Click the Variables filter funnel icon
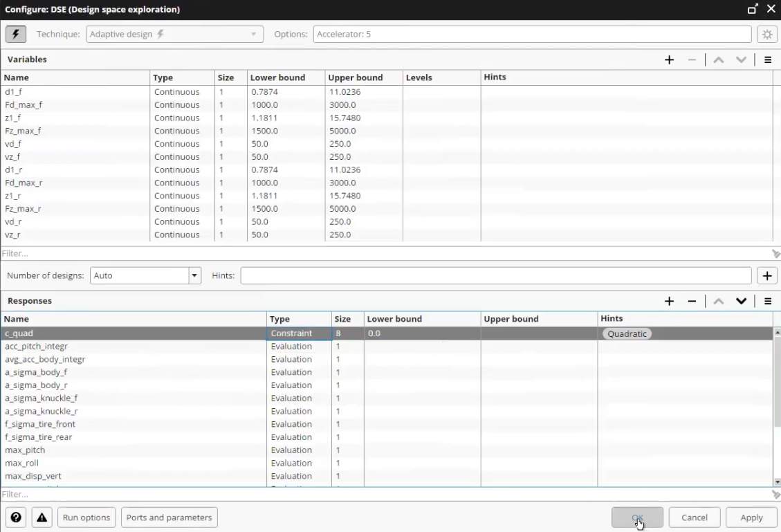 pos(775,253)
